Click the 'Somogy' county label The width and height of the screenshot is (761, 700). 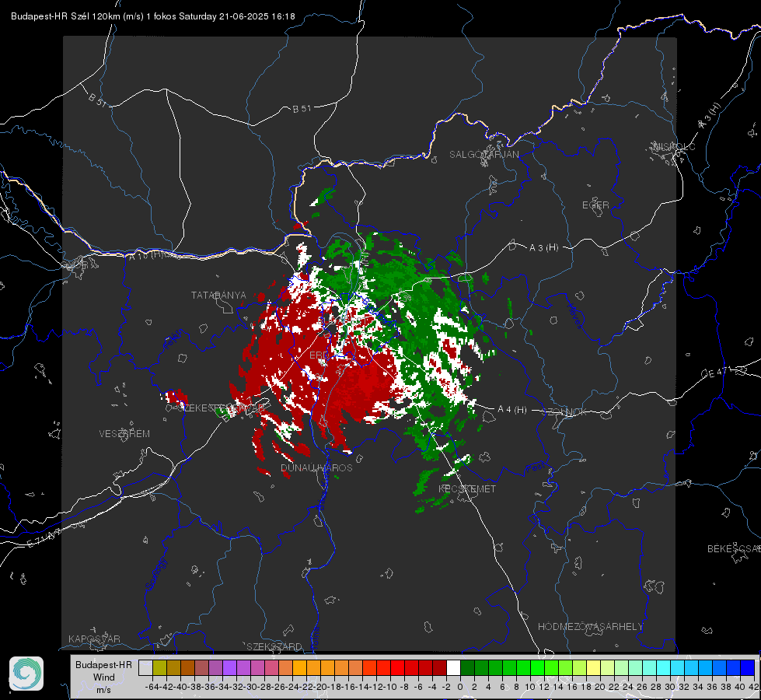click(x=155, y=574)
